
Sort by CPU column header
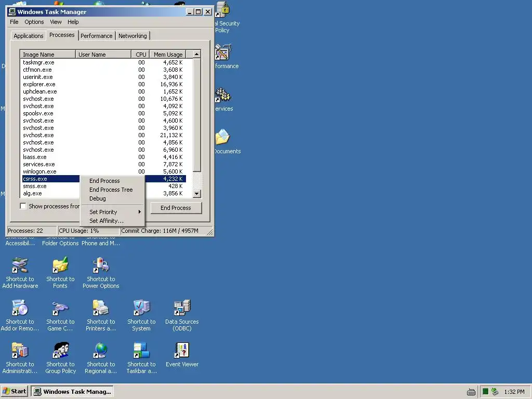pos(140,54)
